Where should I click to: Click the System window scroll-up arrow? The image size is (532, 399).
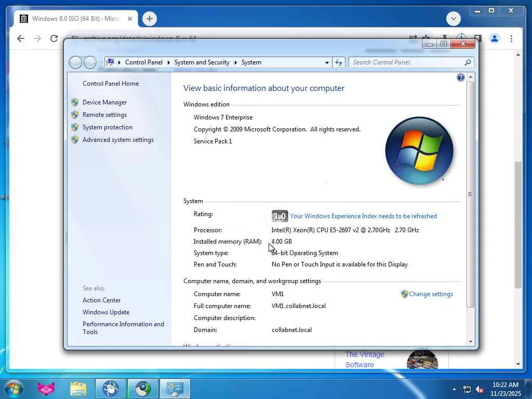tap(471, 77)
